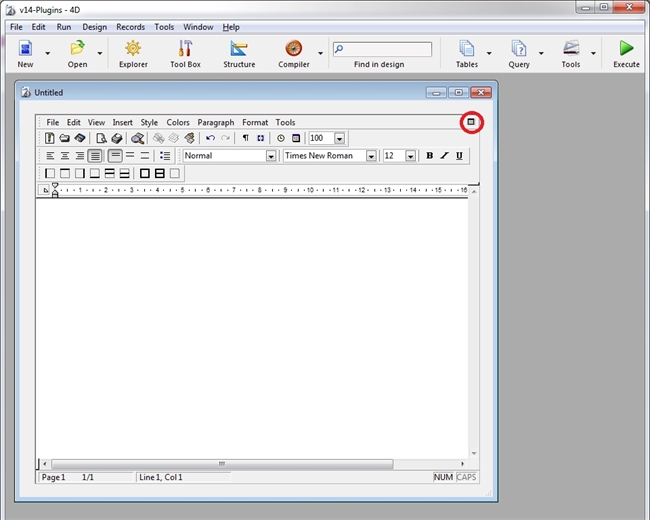This screenshot has width=650, height=520.
Task: Toggle justified text alignment
Action: [x=95, y=156]
